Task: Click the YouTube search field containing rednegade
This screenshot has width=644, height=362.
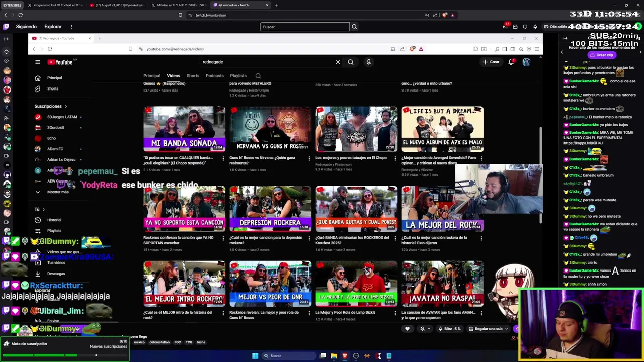Action: pyautogui.click(x=267, y=62)
